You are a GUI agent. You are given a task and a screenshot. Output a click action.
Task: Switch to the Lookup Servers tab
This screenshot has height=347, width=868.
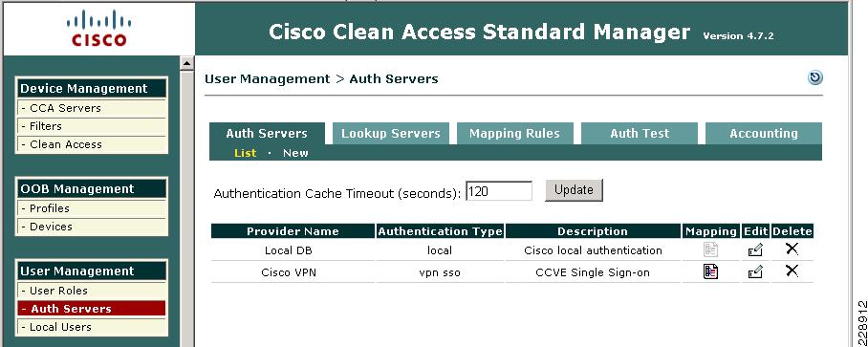390,134
